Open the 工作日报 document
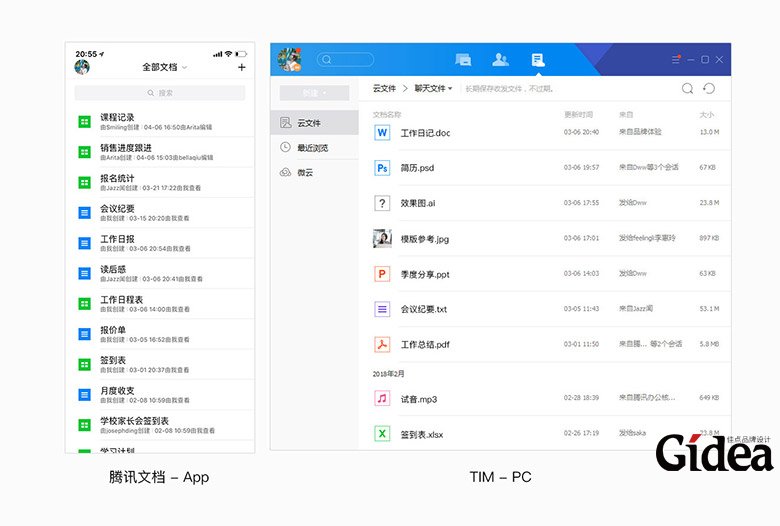Image resolution: width=780 pixels, height=526 pixels. 160,243
